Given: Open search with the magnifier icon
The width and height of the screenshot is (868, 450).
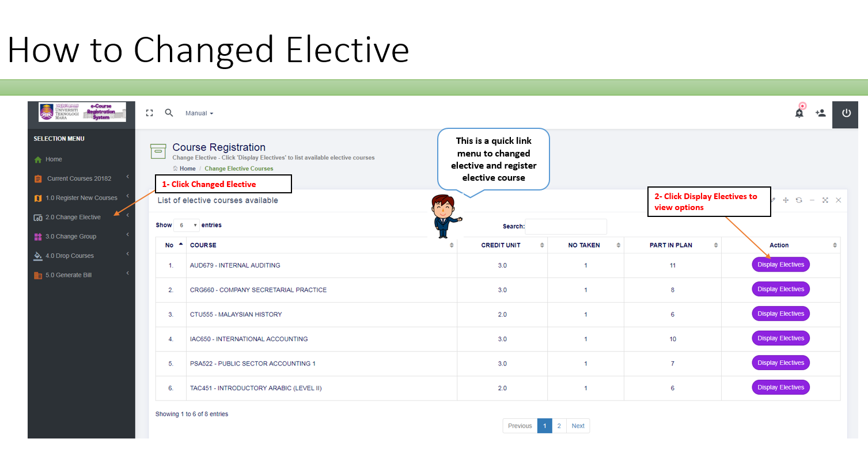Looking at the screenshot, I should click(169, 113).
